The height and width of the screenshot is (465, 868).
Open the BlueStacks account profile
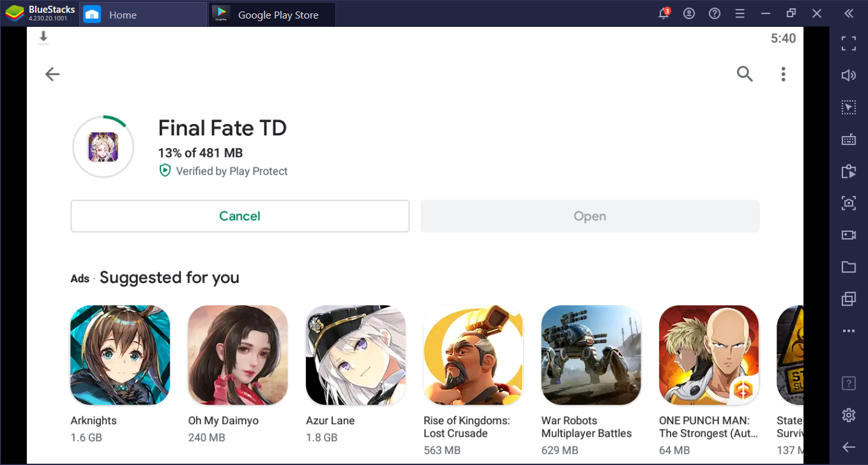coord(689,13)
